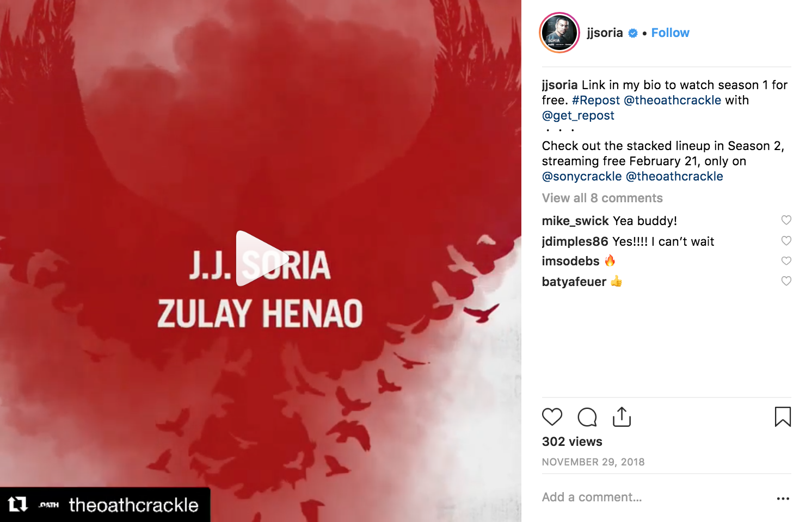Like the post with the heart icon

coord(552,417)
